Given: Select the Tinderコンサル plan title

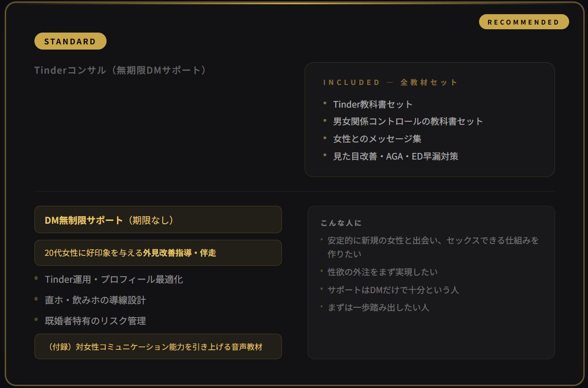Looking at the screenshot, I should [120, 70].
